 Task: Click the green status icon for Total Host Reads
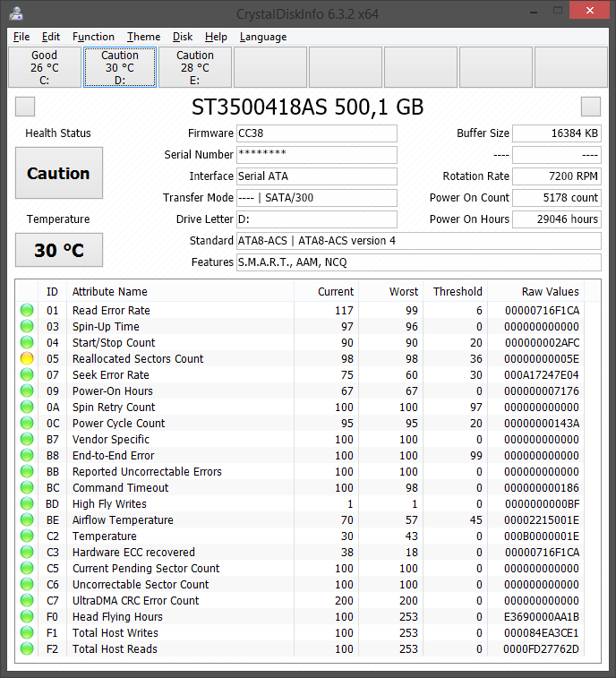point(27,648)
